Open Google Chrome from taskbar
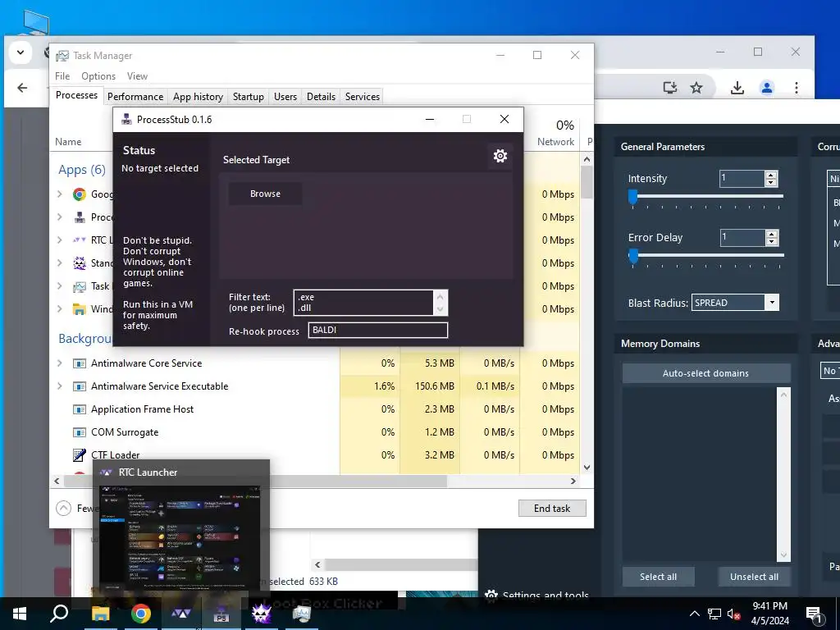Screen dimensions: 840x630 tap(141, 614)
